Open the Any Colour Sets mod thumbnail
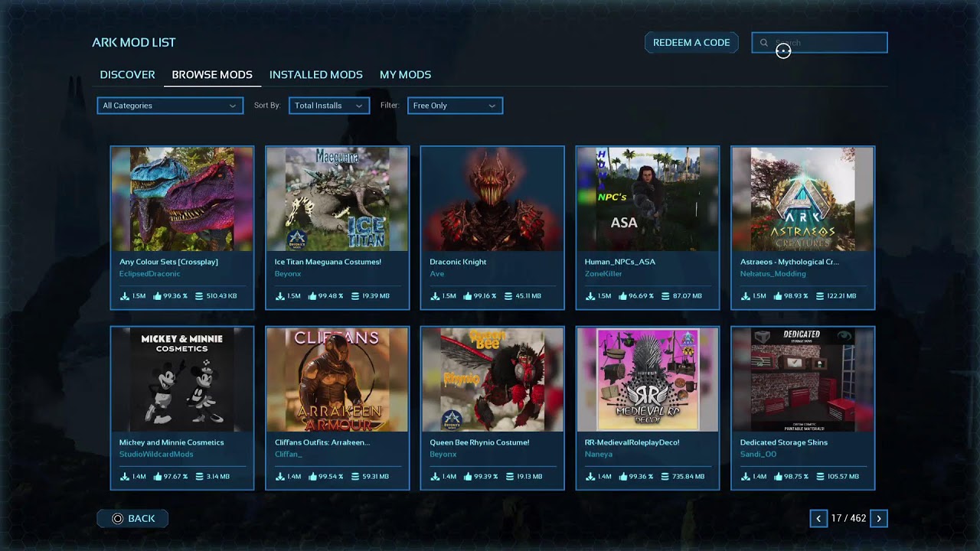This screenshot has width=980, height=551. pos(182,199)
